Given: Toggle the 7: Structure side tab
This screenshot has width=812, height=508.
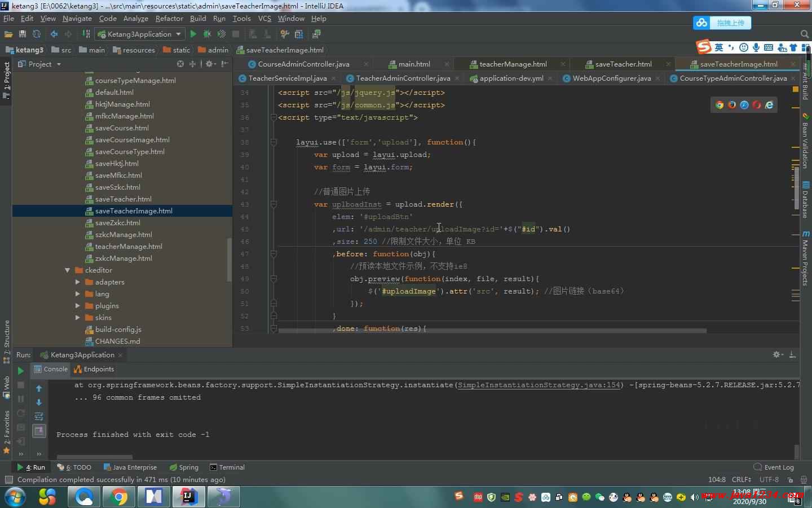Looking at the screenshot, I should (6, 341).
